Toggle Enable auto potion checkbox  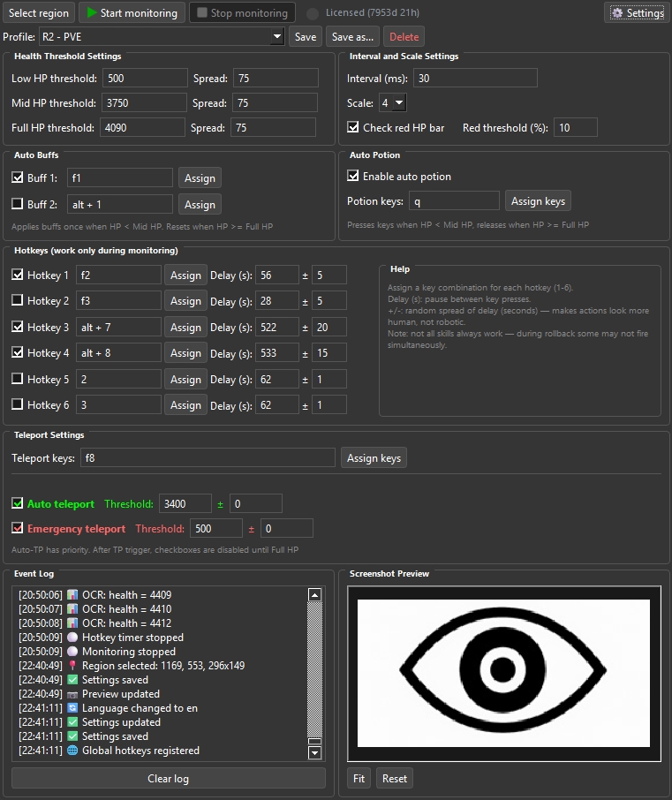pos(352,176)
